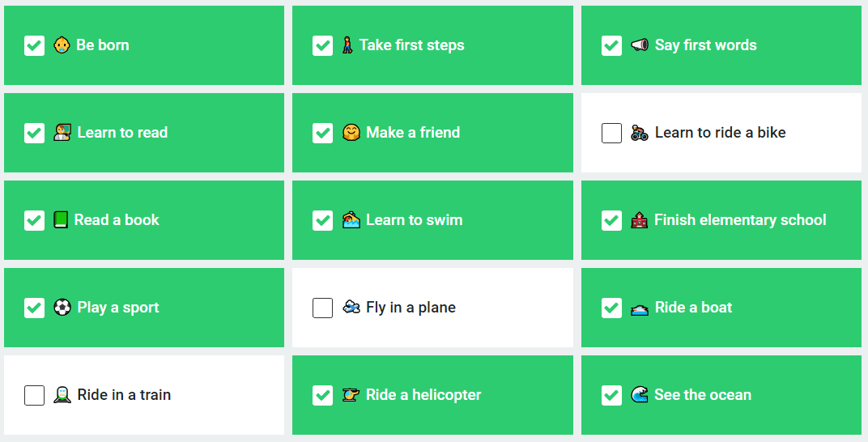This screenshot has height=442, width=868.
Task: Untick the Ride a boat checkbox
Action: click(x=611, y=308)
